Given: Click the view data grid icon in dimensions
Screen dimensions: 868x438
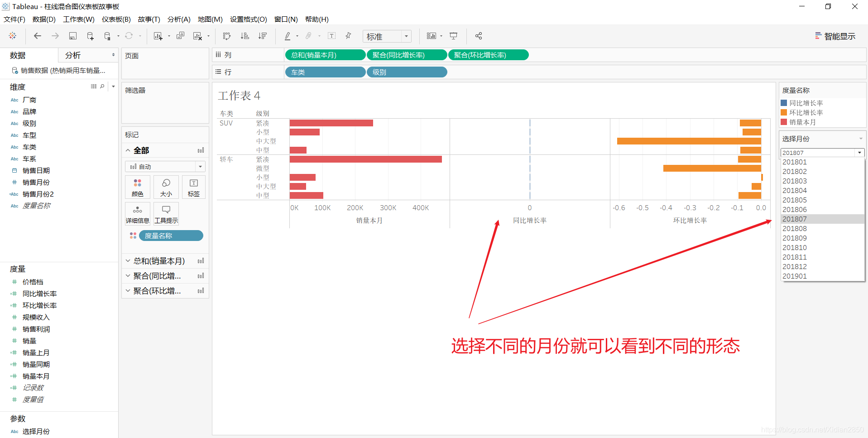Looking at the screenshot, I should [x=94, y=86].
